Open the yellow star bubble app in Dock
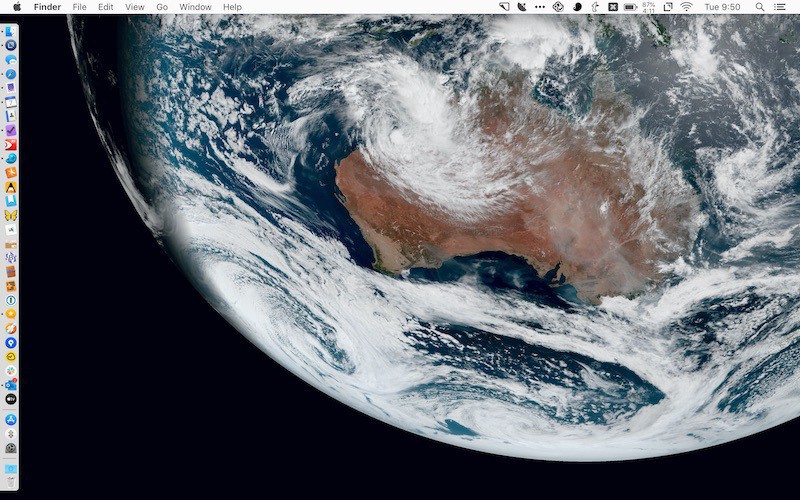The height and width of the screenshot is (500, 800). tap(11, 314)
